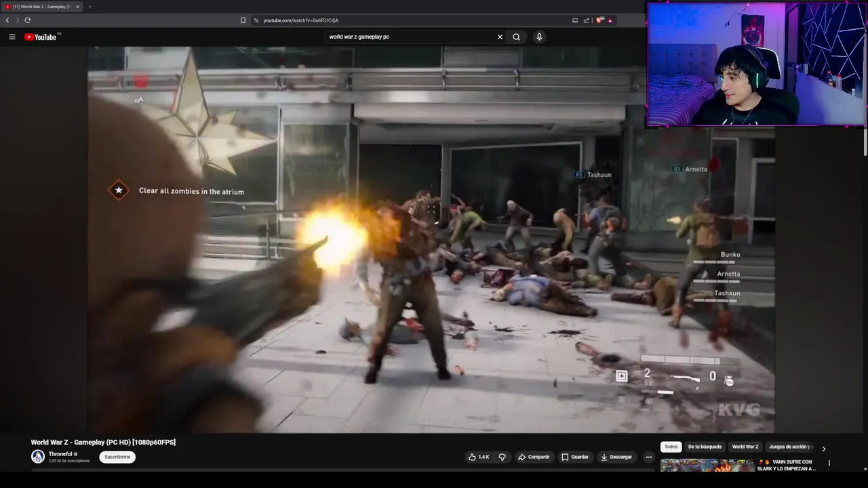Open a new browser tab
This screenshot has height=488, width=868.
90,7
